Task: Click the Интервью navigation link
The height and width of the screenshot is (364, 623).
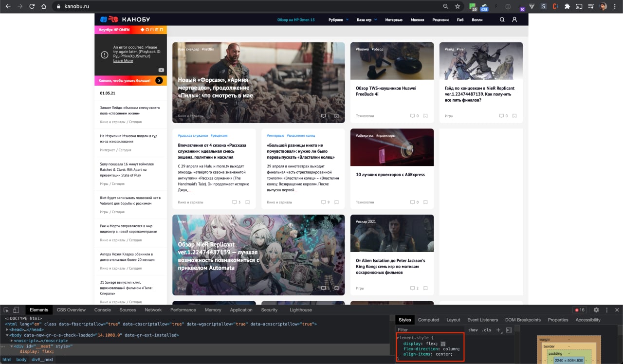Action: (x=394, y=20)
